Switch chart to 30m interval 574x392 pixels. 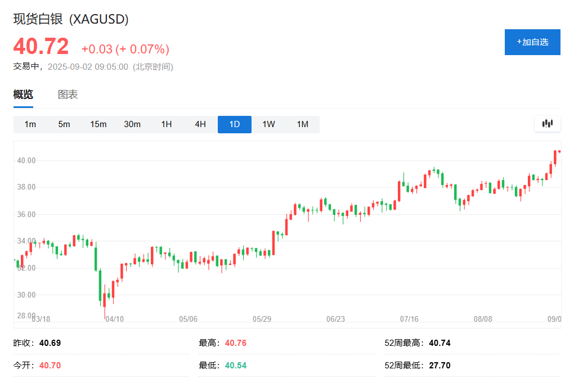pos(132,124)
